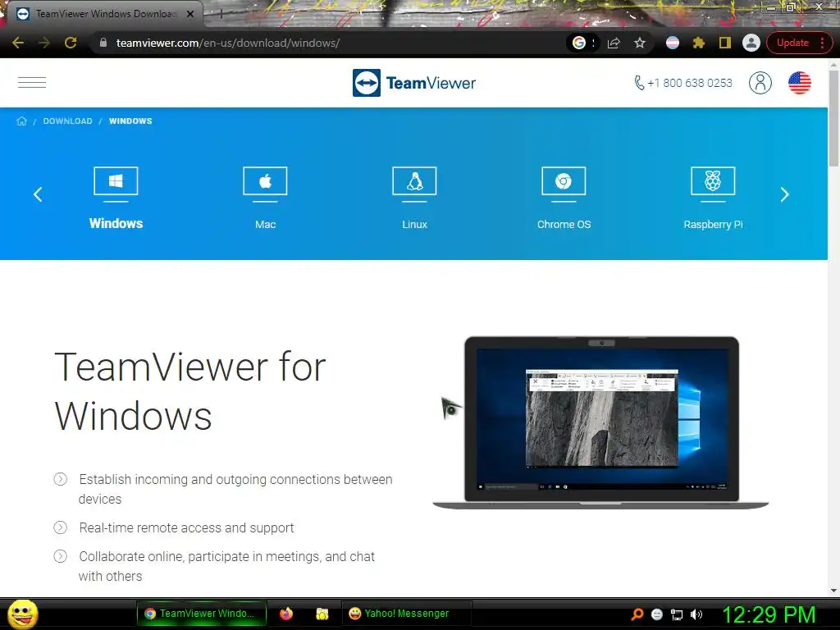Screen dimensions: 840x630
Task: Open the Extensions puzzle icon
Action: tap(699, 43)
